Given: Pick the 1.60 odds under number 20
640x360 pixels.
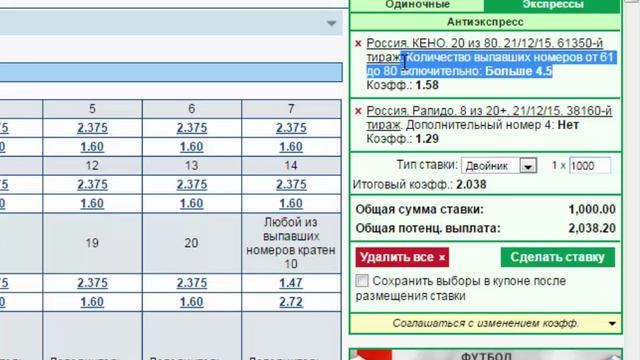Looking at the screenshot, I should coord(191,302).
